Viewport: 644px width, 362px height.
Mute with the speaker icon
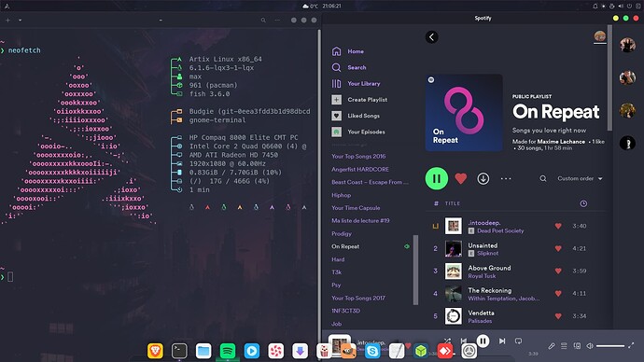[x=590, y=346]
